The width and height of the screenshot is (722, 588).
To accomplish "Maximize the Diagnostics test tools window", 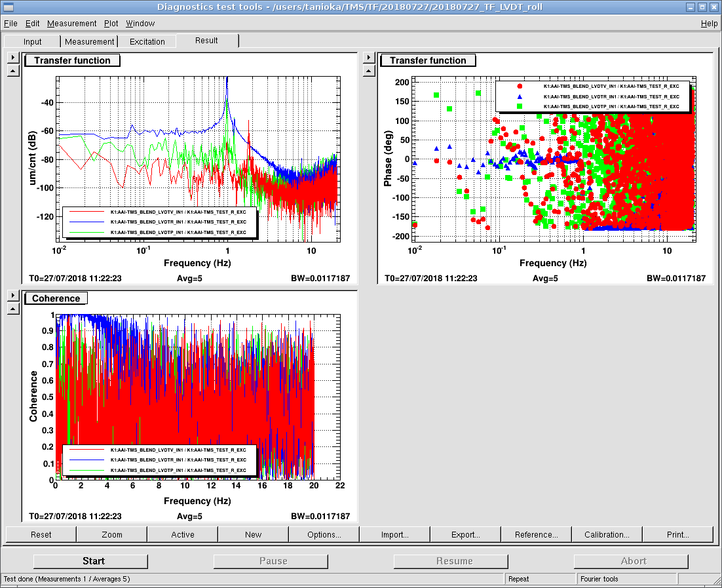I will point(702,7).
